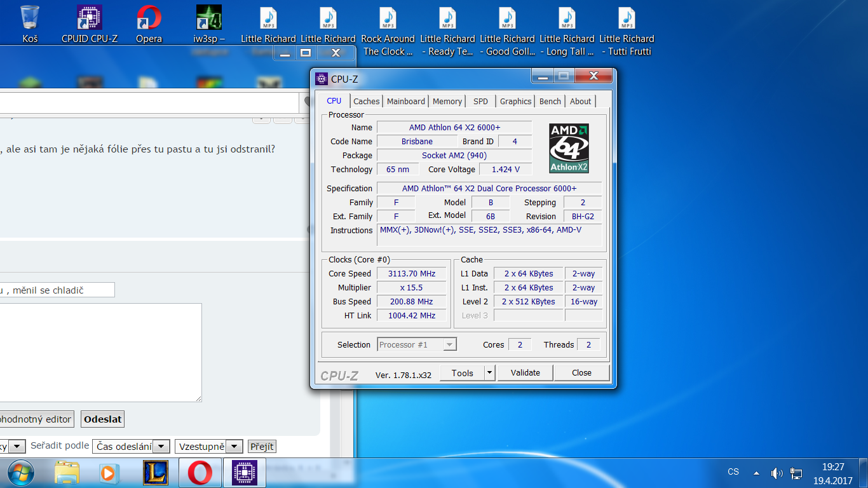Switch to CPU-Z in the taskbar
The image size is (868, 488).
(x=243, y=473)
